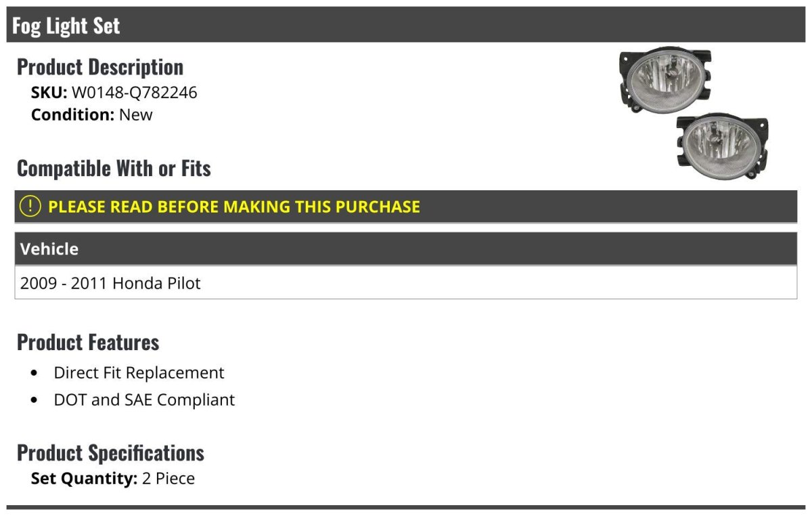812x516 pixels.
Task: Select the 2 Piece quantity value
Action: click(168, 479)
